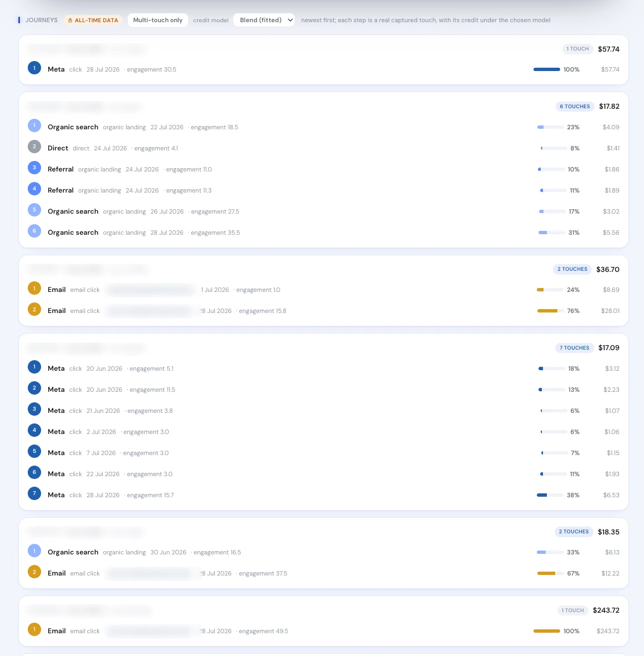Click step 3 circle for Referral engagement 11.0

(x=34, y=168)
